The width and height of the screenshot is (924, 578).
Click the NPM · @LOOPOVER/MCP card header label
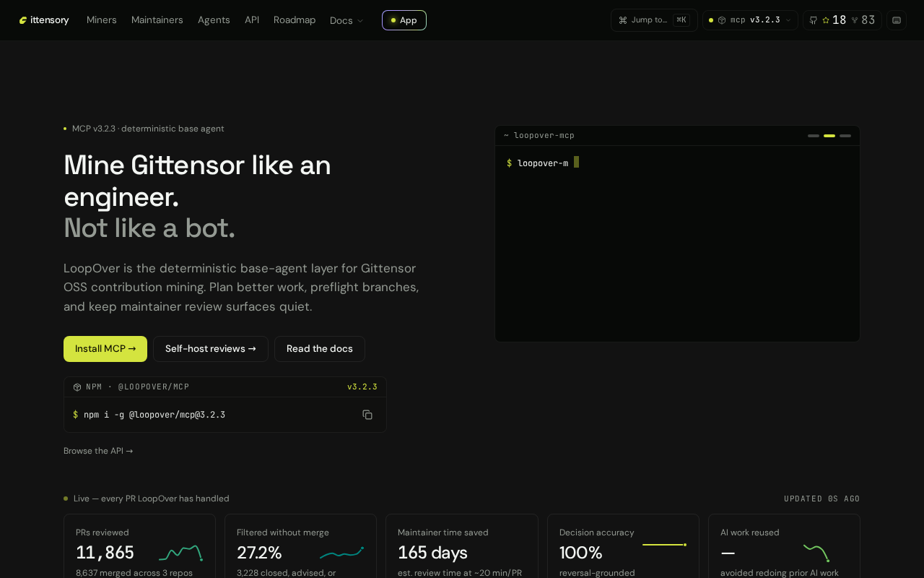coord(138,387)
